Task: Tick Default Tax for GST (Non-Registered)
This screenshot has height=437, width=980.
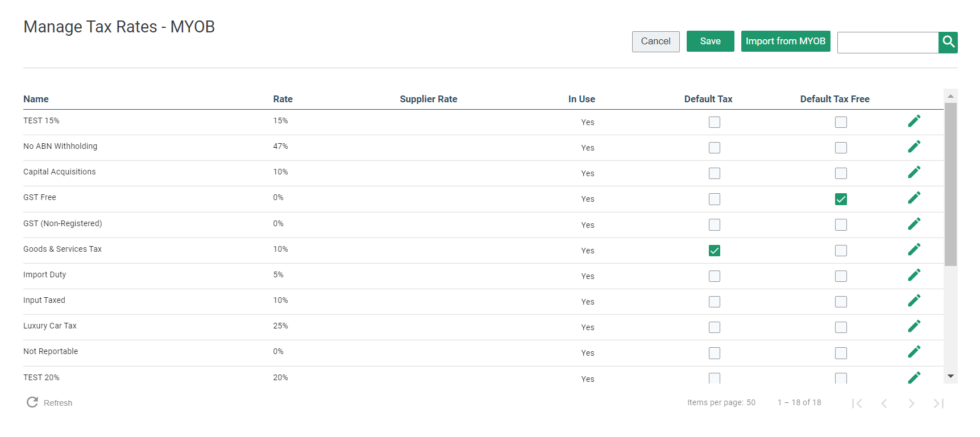Action: (x=715, y=225)
